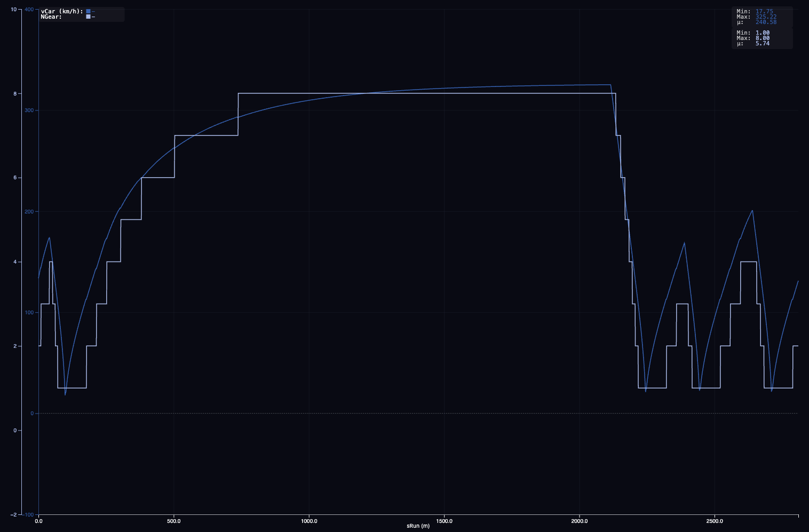
Task: Click the 500.0 tick on the x-axis
Action: [x=174, y=521]
